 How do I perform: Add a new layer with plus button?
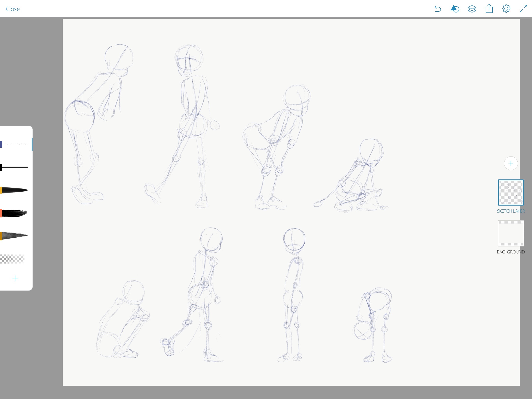[x=511, y=163]
